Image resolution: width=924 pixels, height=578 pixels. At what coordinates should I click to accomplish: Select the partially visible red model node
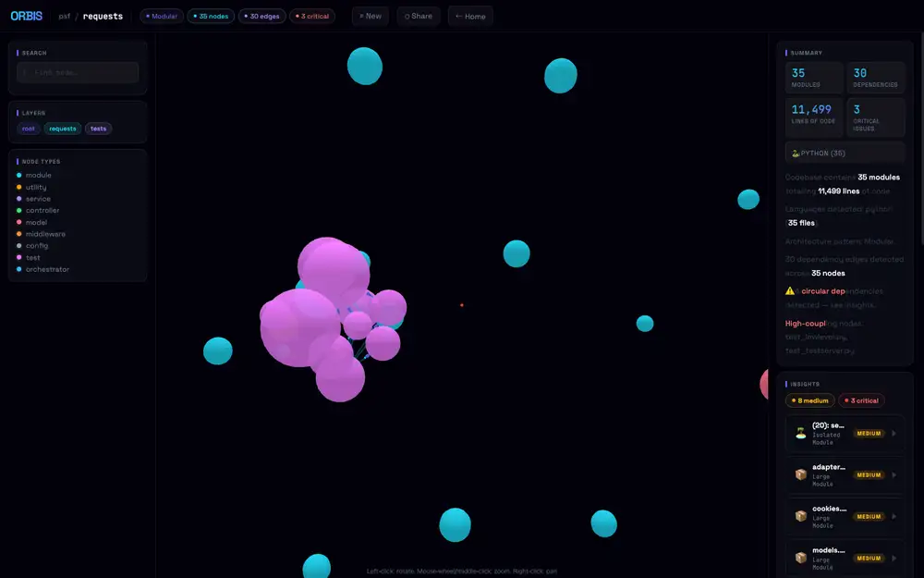click(764, 384)
